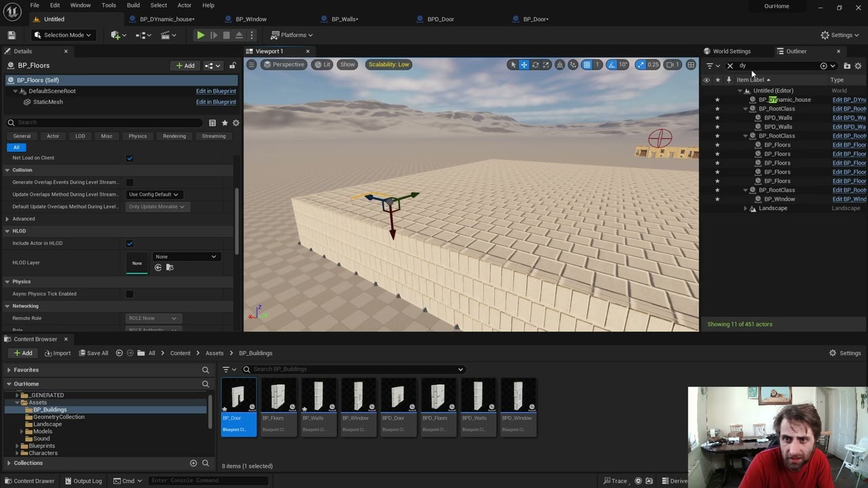Activate the scale tool in viewport toolbar
The image size is (868, 488).
coord(546,64)
